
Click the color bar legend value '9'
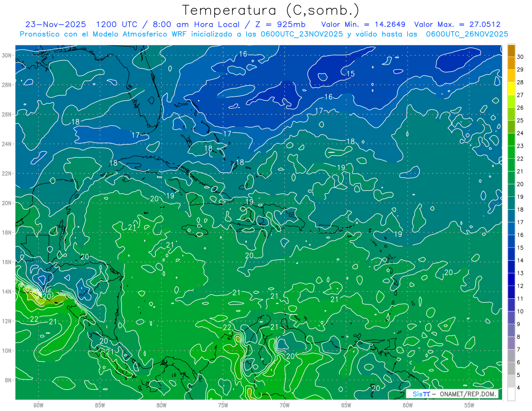pyautogui.click(x=518, y=324)
